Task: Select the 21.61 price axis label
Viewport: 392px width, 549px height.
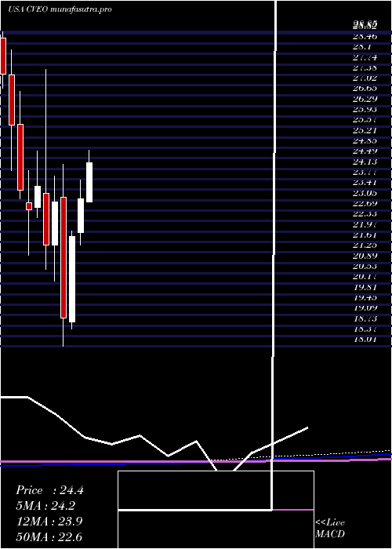Action: (365, 235)
